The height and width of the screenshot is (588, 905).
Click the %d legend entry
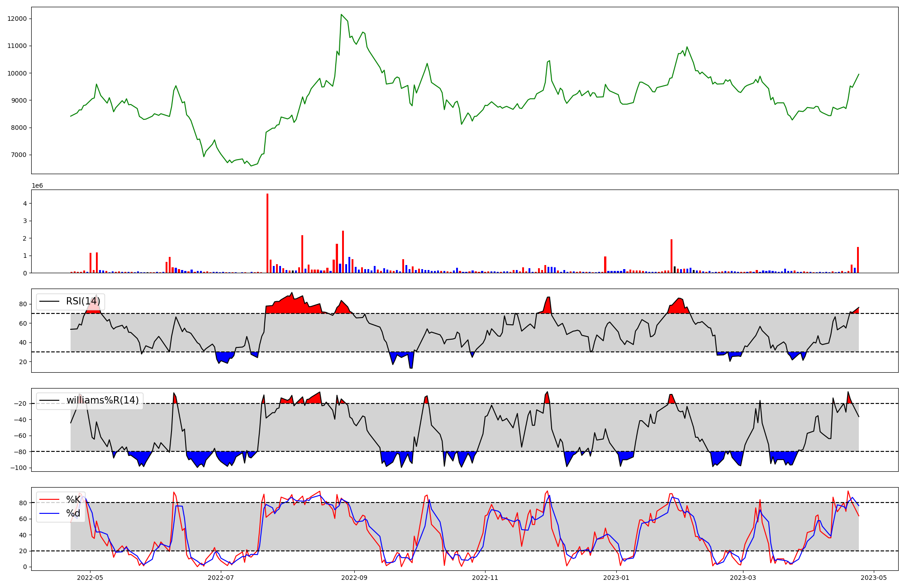[x=73, y=513]
